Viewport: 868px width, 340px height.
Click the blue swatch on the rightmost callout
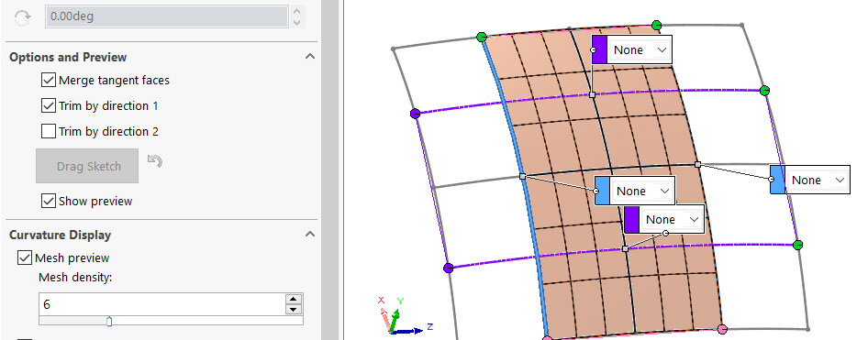pyautogui.click(x=778, y=180)
